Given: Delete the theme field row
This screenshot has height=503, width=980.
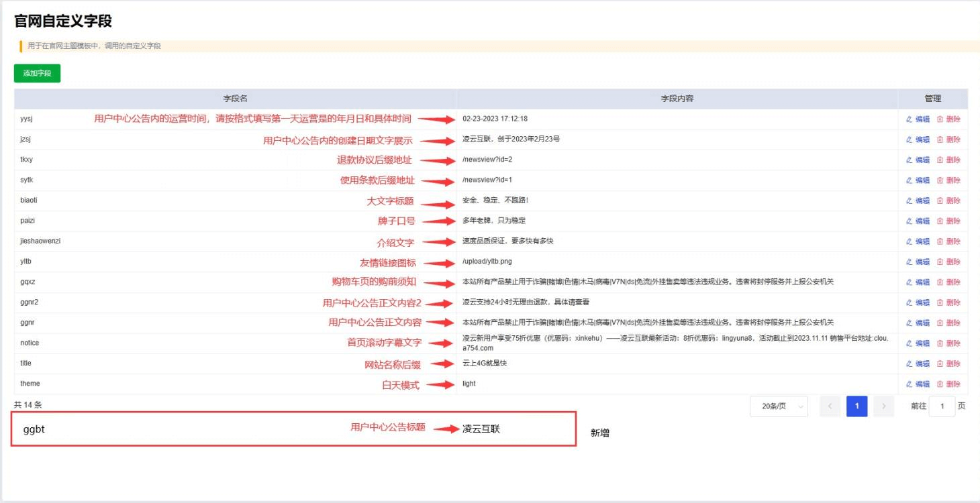Looking at the screenshot, I should pos(948,384).
